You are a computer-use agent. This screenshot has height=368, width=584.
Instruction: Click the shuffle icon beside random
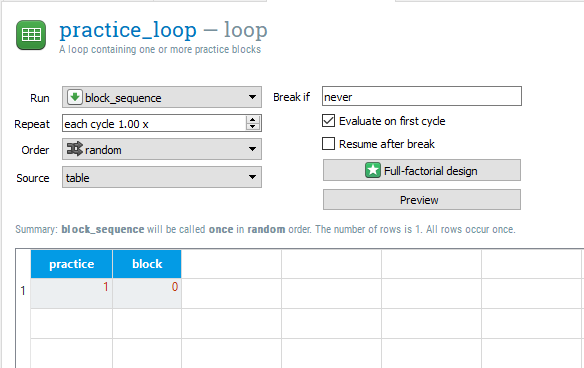pyautogui.click(x=74, y=149)
